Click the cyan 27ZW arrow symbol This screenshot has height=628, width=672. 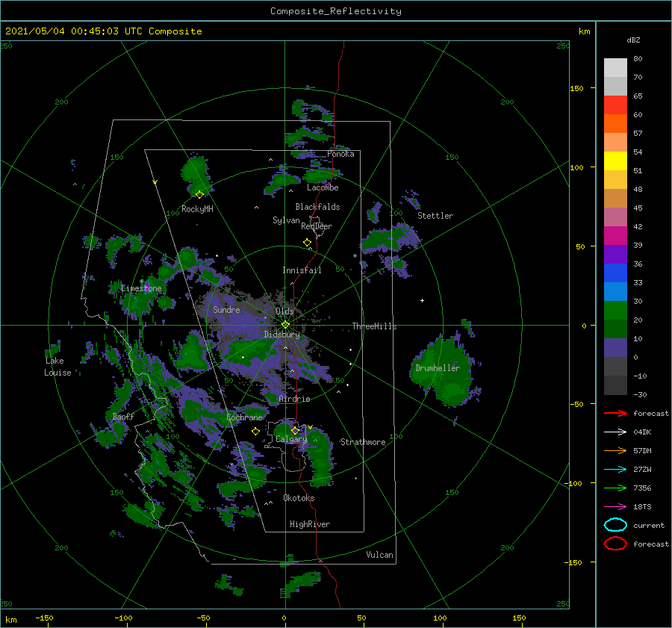pos(615,470)
